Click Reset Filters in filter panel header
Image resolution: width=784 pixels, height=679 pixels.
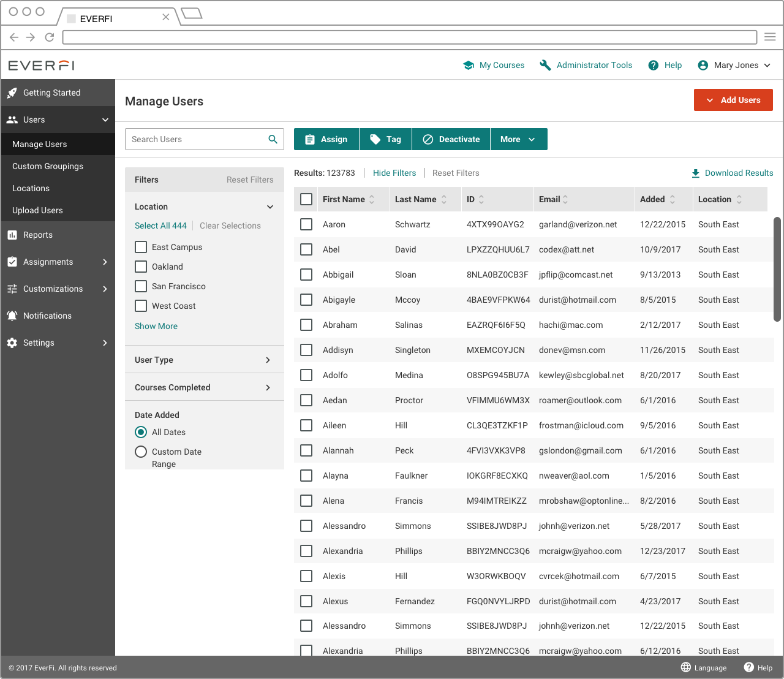pyautogui.click(x=250, y=180)
